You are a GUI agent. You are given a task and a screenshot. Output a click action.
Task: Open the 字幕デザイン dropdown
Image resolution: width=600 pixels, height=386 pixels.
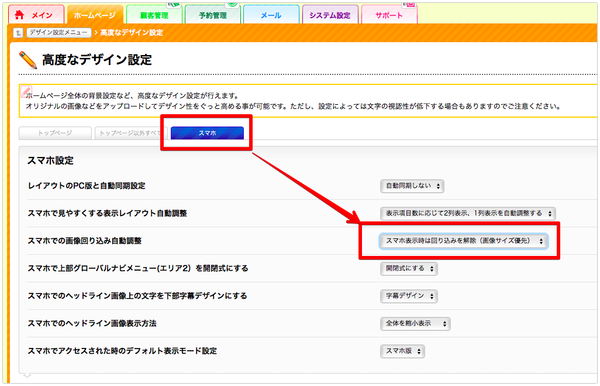pyautogui.click(x=409, y=296)
